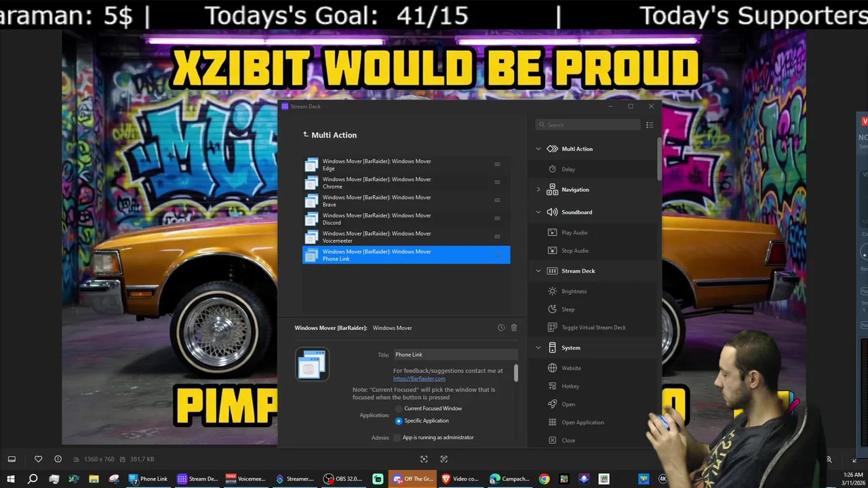Switch to the Off The Gr taskbar button
Viewport: 868px width, 488px height.
click(412, 479)
